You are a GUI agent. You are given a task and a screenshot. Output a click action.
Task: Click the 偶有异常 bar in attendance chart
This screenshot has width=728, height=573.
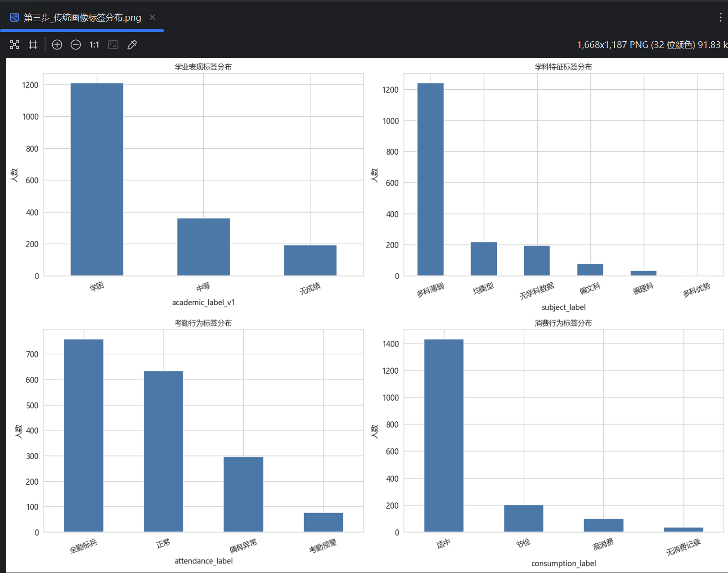coord(244,494)
